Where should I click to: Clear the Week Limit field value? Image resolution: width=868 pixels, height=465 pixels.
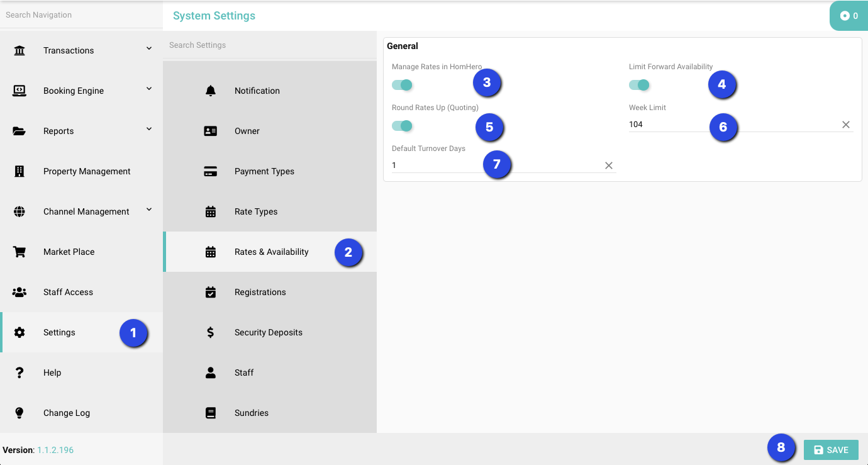[x=846, y=125]
